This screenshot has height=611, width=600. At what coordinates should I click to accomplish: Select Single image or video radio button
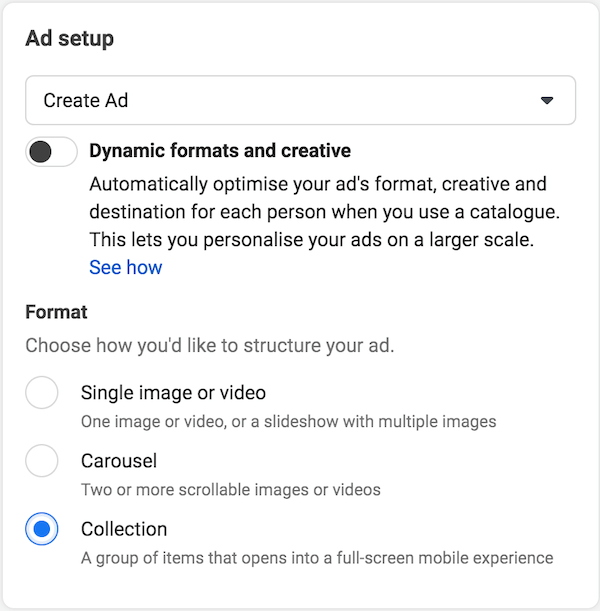(x=42, y=392)
